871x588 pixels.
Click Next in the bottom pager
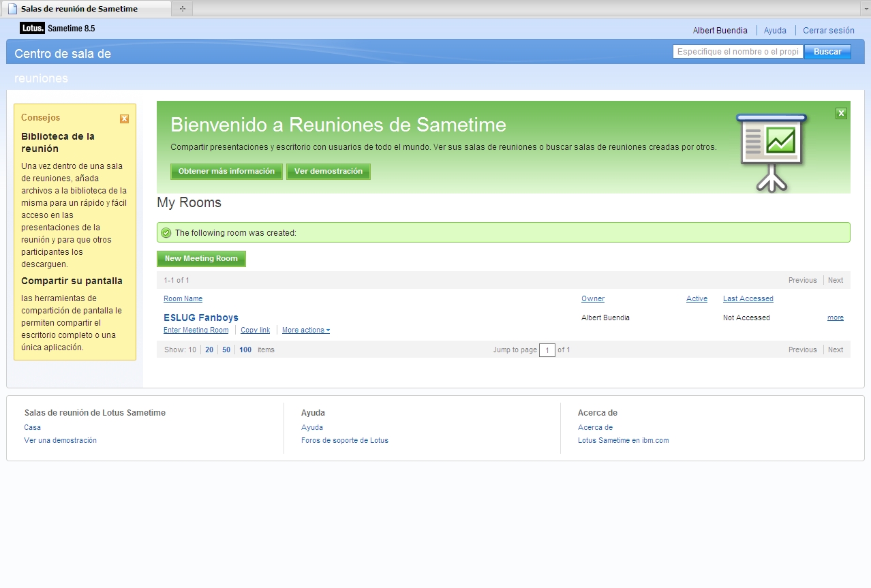point(836,350)
